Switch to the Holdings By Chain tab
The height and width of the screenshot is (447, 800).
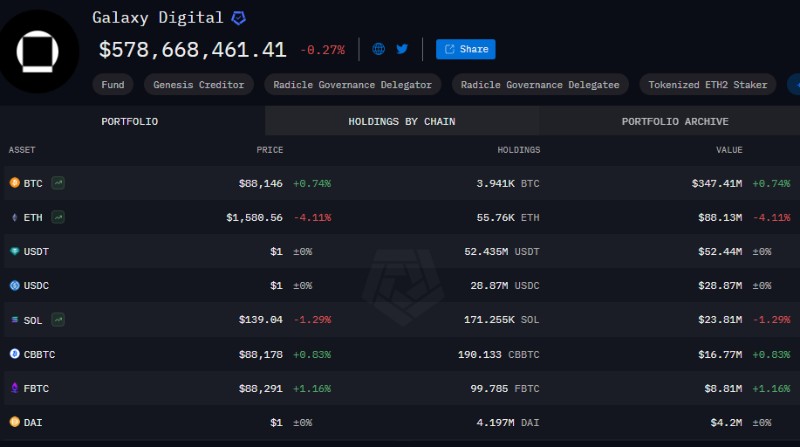click(401, 121)
